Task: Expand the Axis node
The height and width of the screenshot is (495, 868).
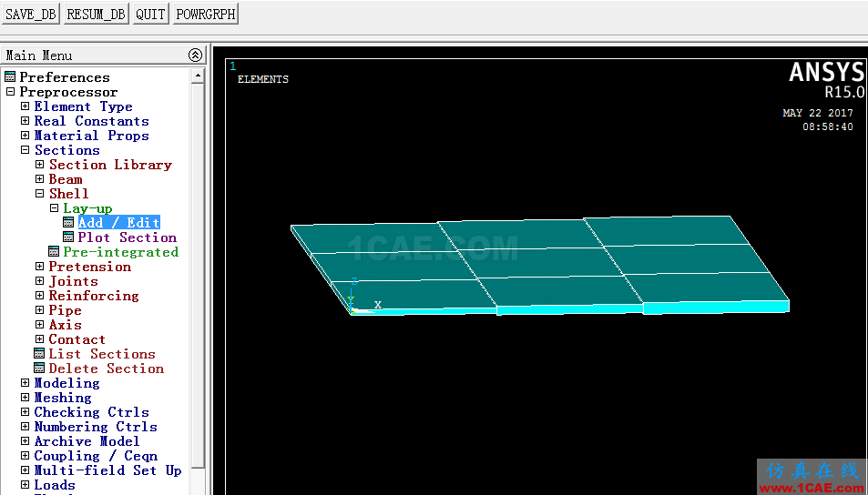Action: point(40,324)
